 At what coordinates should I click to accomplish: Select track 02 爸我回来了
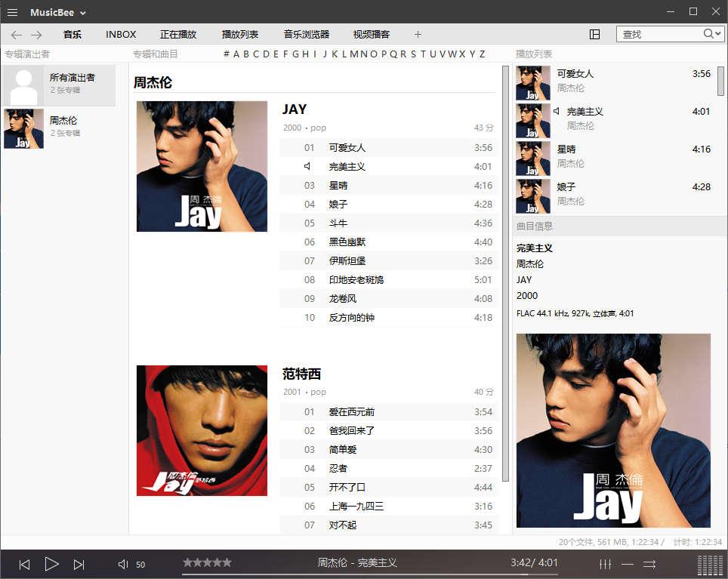click(389, 431)
